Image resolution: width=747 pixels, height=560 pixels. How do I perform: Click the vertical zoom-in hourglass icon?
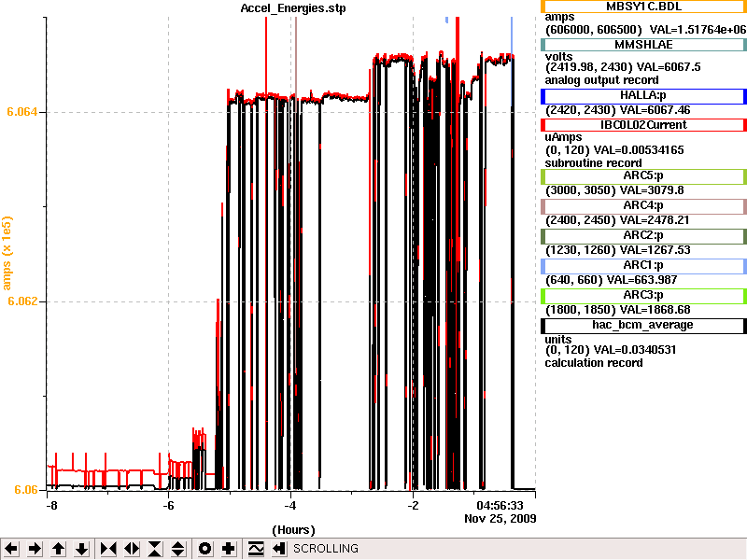click(x=155, y=549)
